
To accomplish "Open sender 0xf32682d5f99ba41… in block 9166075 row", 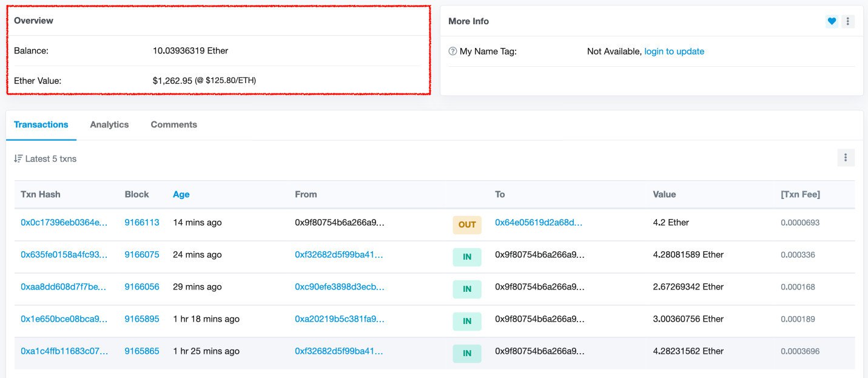I will pos(340,255).
